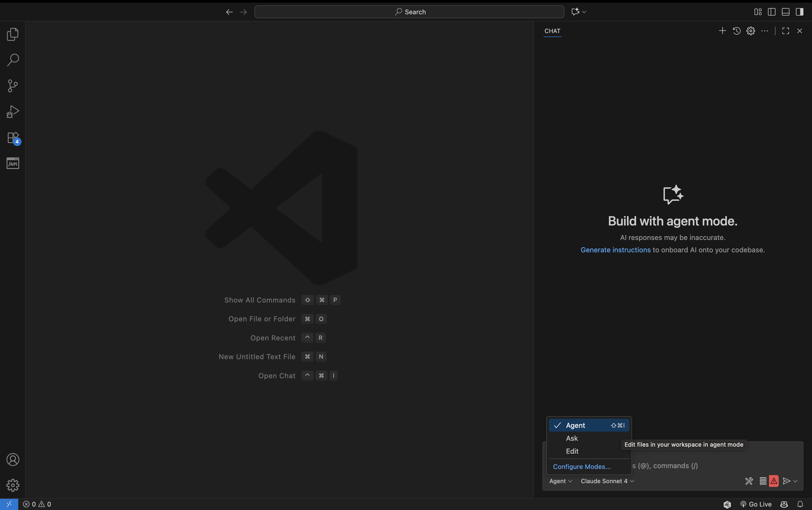Expand the send button options chevron
This screenshot has height=510, width=812.
coord(795,481)
